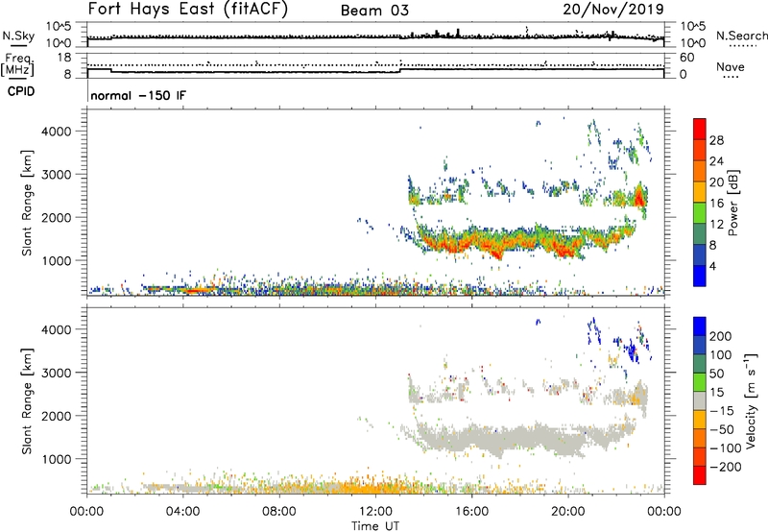This screenshot has width=768, height=532.
Task: Click the '16:00' time tick label
Action: click(471, 512)
